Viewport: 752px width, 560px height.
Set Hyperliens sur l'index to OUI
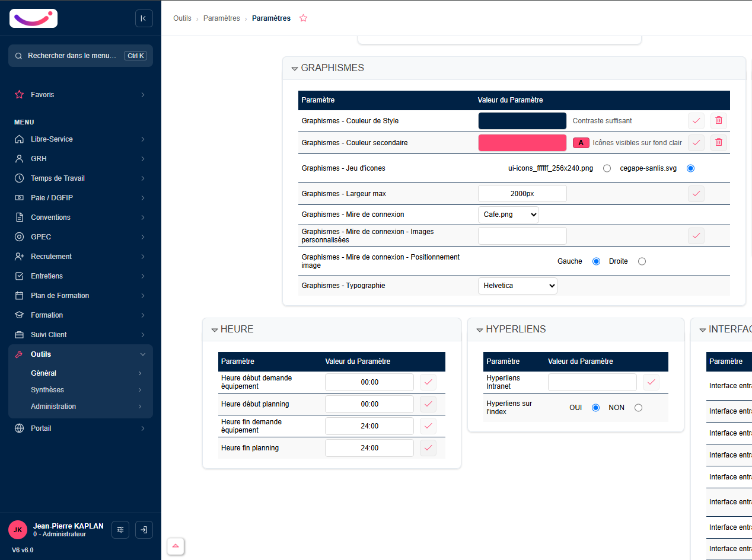pyautogui.click(x=596, y=408)
